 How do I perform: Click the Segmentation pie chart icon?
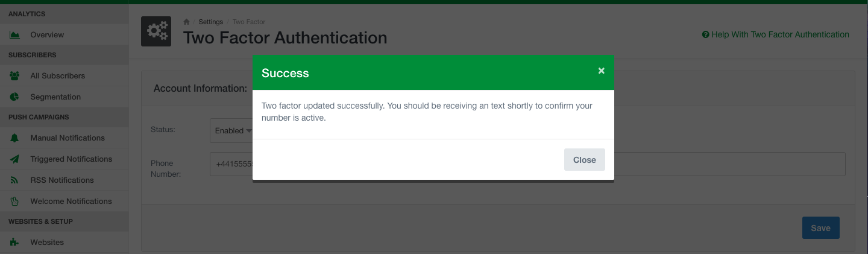(x=14, y=97)
